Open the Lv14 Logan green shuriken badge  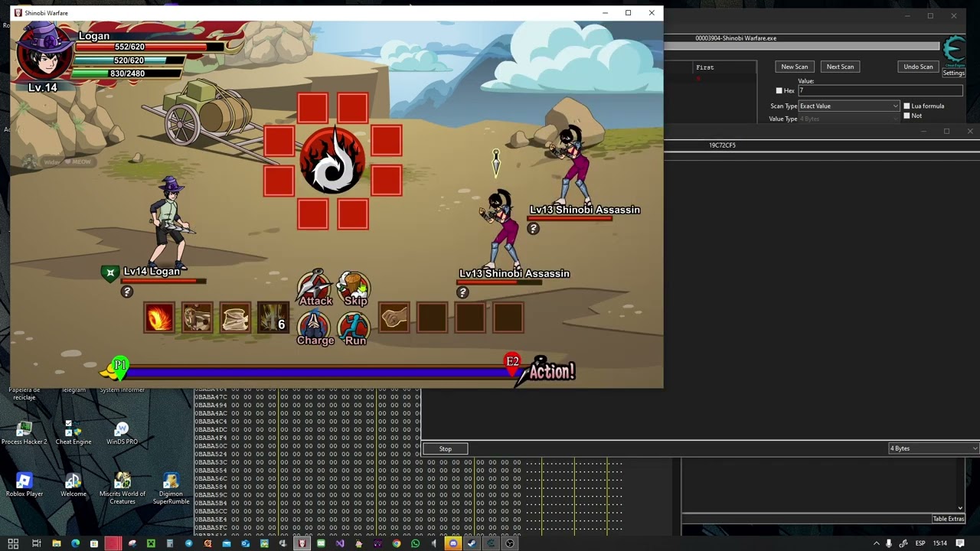click(x=110, y=272)
